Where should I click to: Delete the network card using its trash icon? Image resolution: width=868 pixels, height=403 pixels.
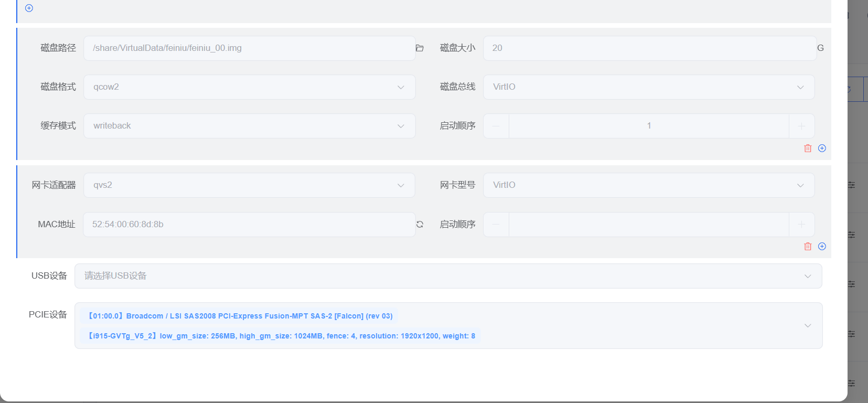808,247
